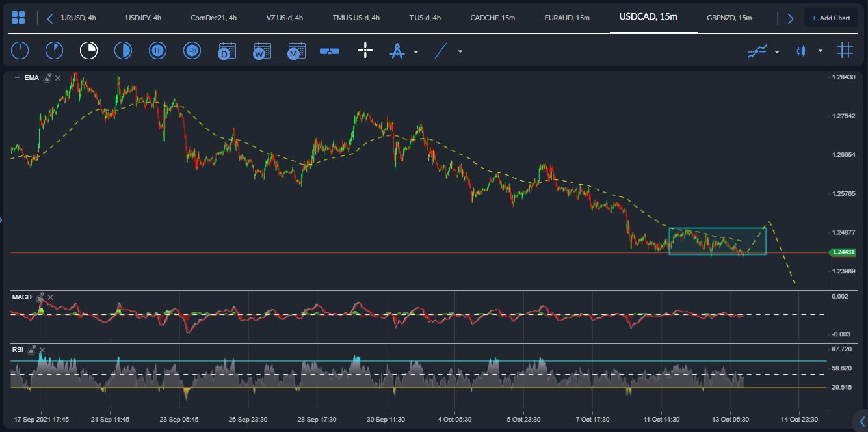Select the weekly (W) timeframe icon
Image resolution: width=868 pixels, height=432 pixels.
[x=262, y=50]
